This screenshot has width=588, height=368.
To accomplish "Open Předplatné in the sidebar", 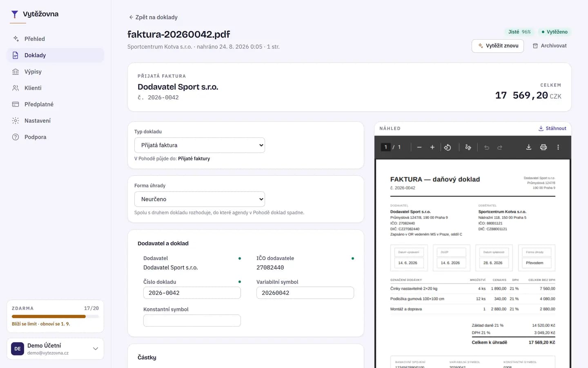I will pyautogui.click(x=56, y=104).
